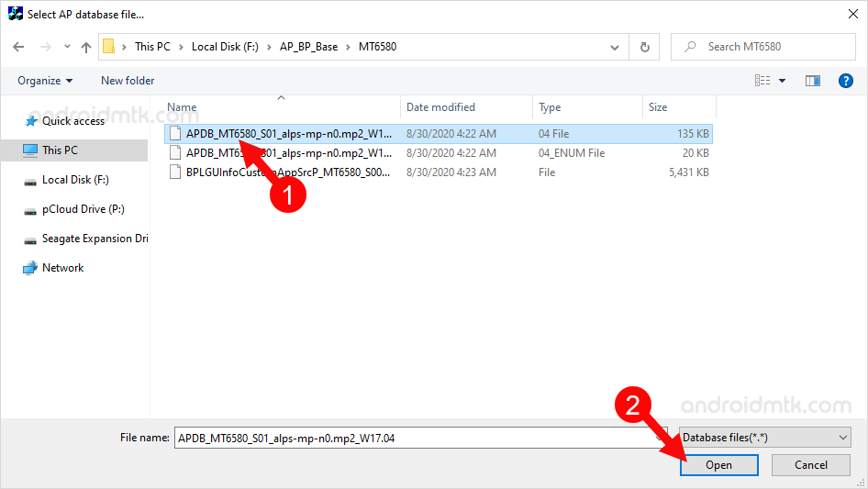Change the view layout icon
The height and width of the screenshot is (489, 868).
click(x=762, y=81)
